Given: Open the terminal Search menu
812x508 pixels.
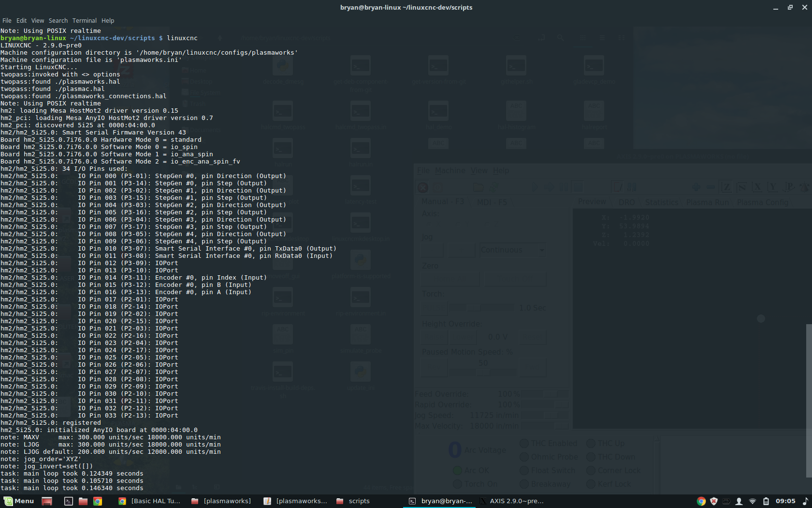Looking at the screenshot, I should click(x=58, y=21).
